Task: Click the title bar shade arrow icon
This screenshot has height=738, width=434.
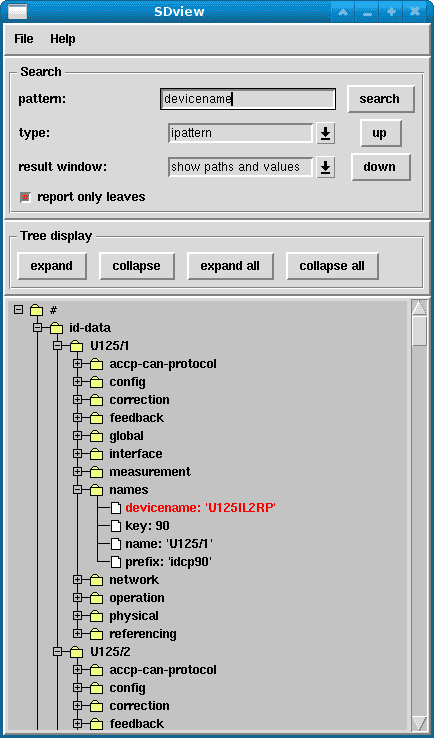Action: pos(344,11)
